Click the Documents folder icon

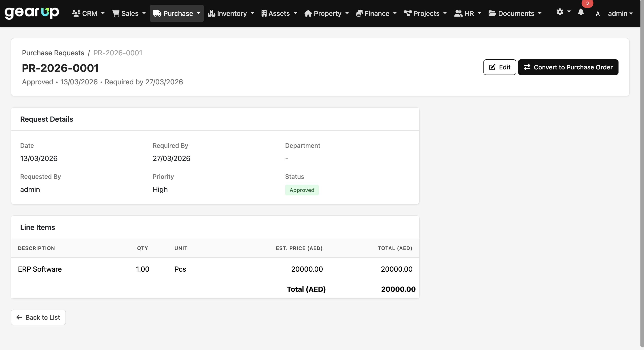(x=492, y=13)
